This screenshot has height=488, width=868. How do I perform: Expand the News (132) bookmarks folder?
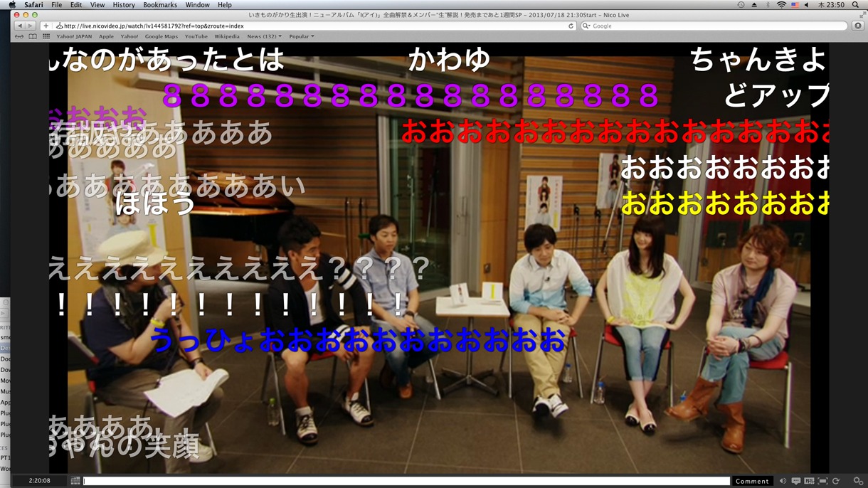264,36
